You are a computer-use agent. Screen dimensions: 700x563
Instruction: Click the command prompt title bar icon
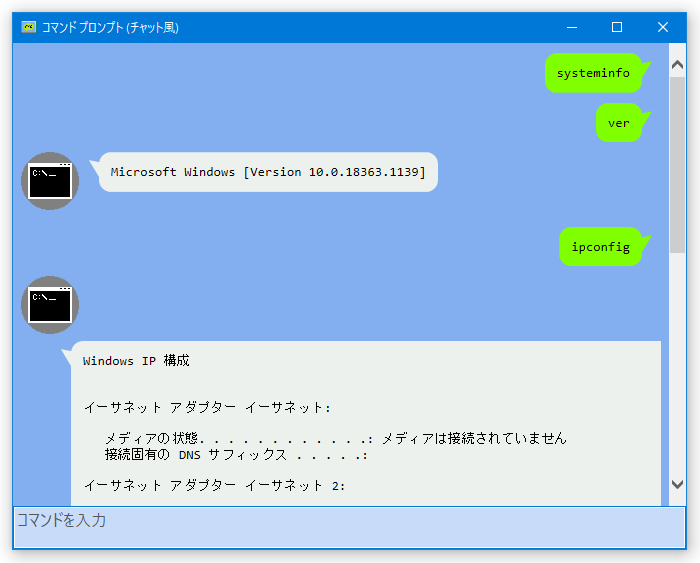click(x=29, y=27)
